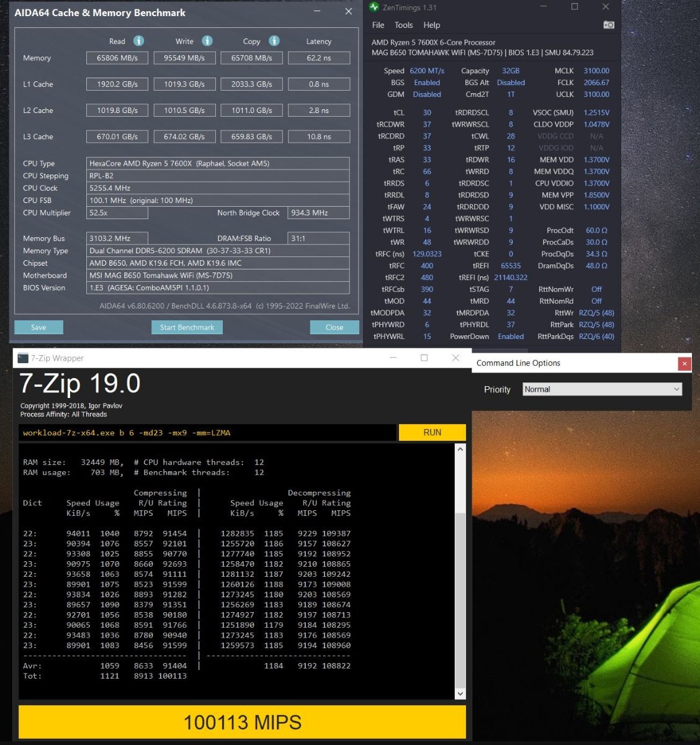
Task: Click the 7-Zip output scrollbar down arrow
Action: click(x=460, y=693)
